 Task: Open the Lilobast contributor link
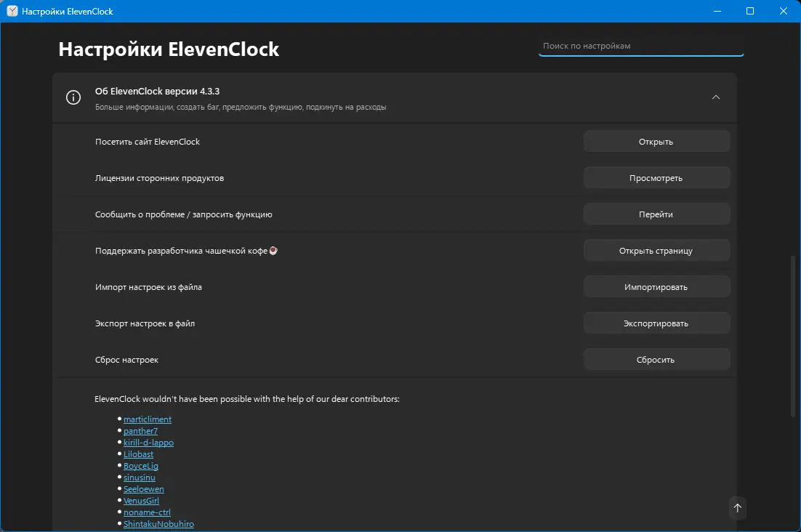pos(138,454)
